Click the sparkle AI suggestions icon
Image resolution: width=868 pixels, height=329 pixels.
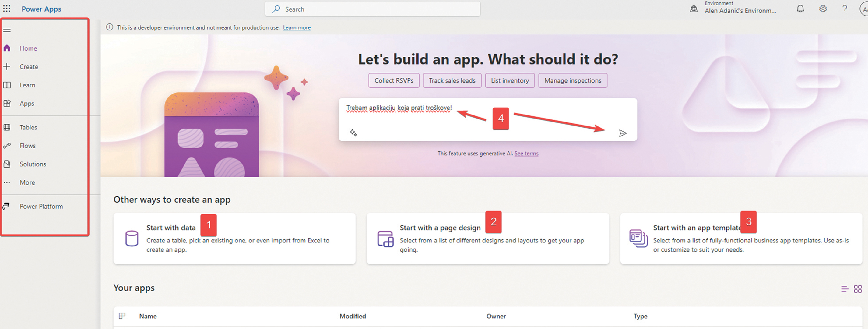coord(353,133)
